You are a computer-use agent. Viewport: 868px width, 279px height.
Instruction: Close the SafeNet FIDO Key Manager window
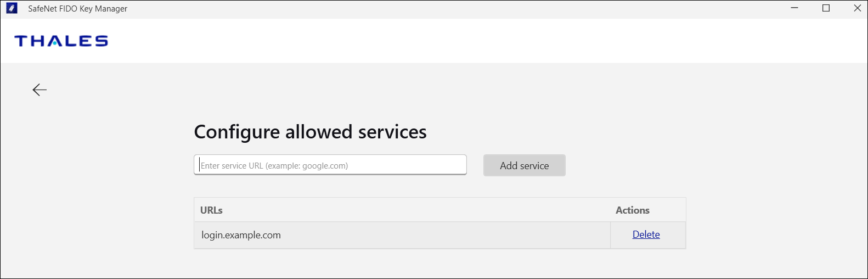pos(857,8)
